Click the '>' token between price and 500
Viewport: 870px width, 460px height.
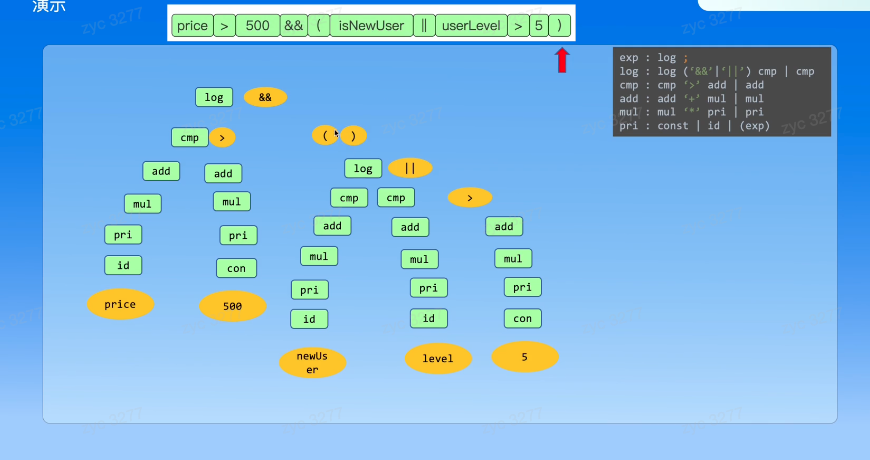224,26
